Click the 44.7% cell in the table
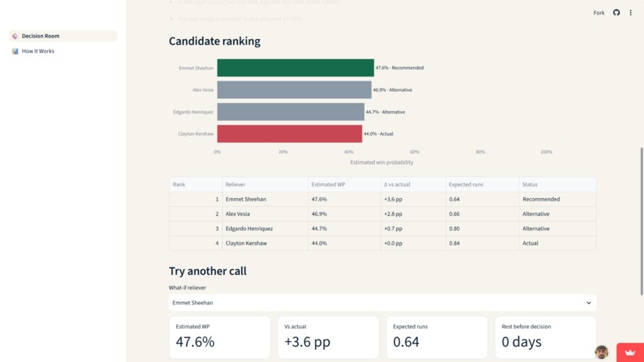 (x=344, y=229)
